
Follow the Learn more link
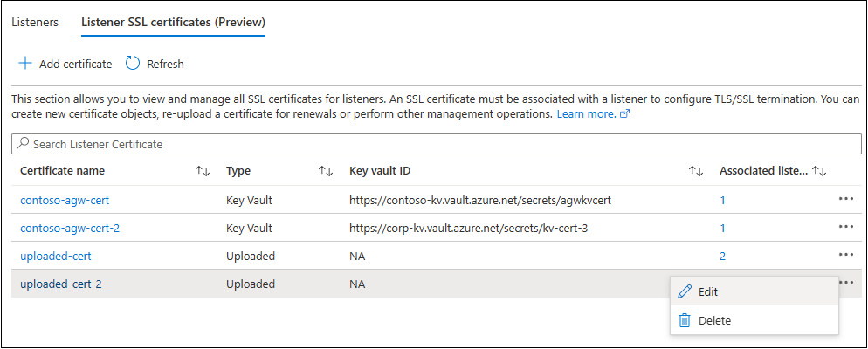click(586, 114)
